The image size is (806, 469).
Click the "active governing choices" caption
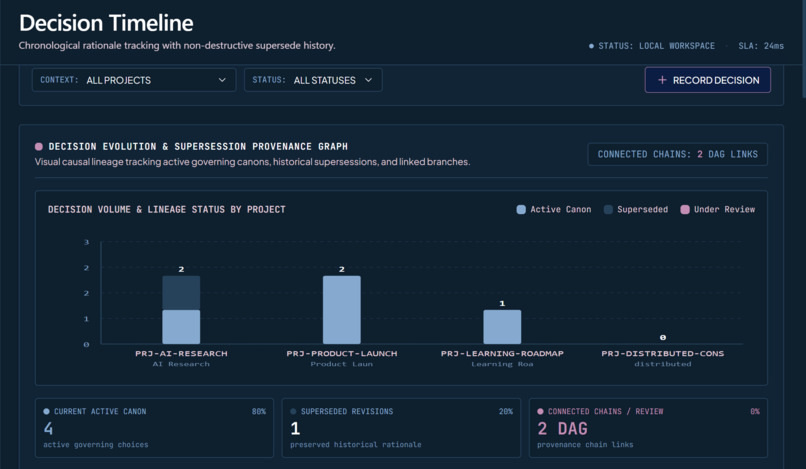tap(96, 444)
